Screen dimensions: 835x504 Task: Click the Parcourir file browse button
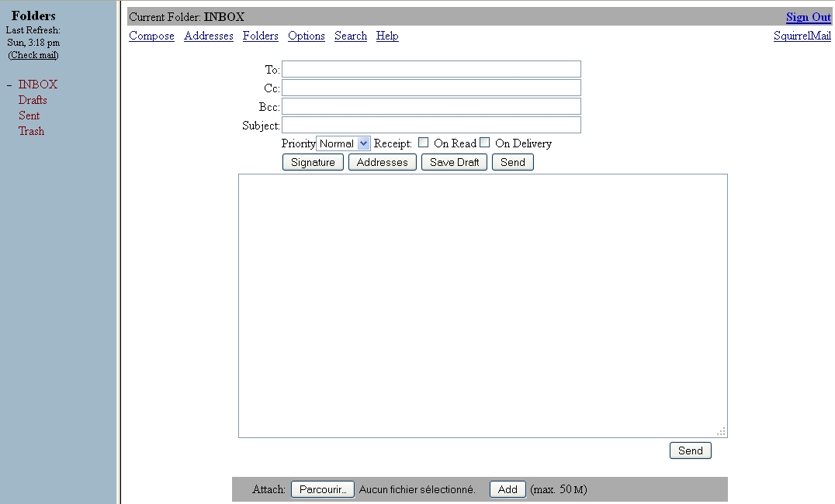pos(322,489)
